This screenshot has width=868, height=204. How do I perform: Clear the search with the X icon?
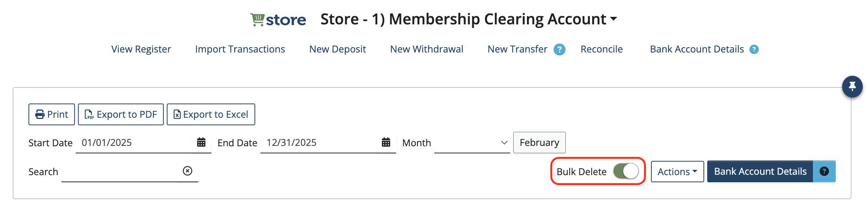[187, 171]
